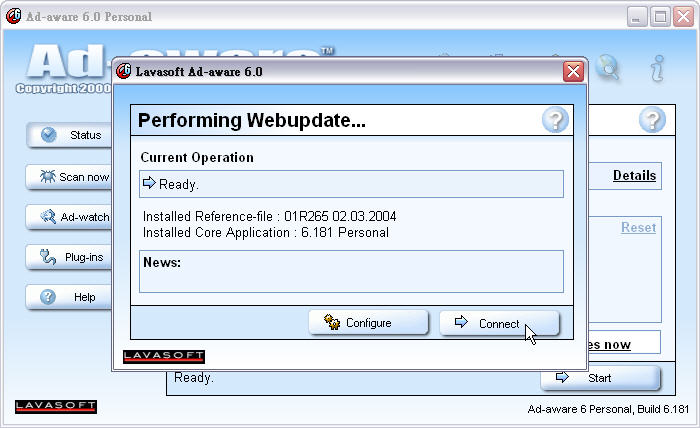Open the Configure button in Webupdate dialog

point(368,323)
